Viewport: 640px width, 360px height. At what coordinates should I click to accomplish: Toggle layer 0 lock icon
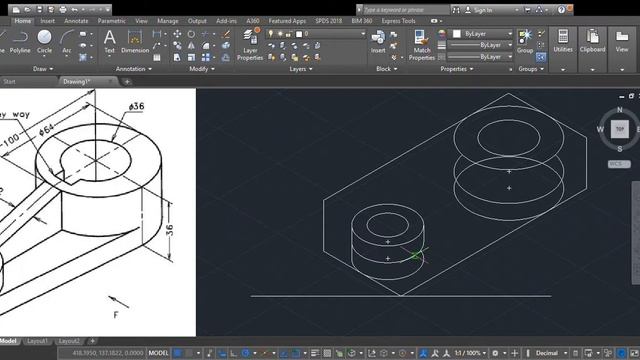tap(289, 34)
